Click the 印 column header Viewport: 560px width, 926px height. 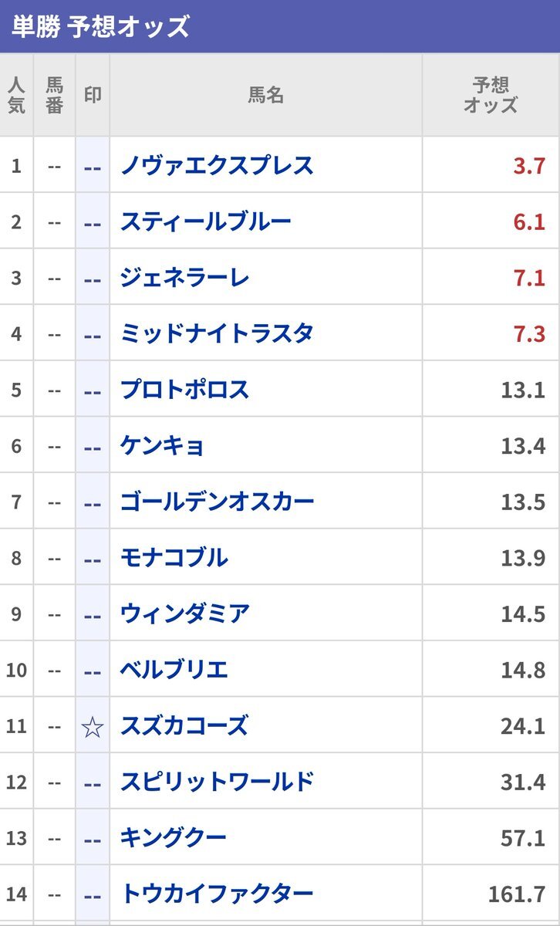click(93, 95)
